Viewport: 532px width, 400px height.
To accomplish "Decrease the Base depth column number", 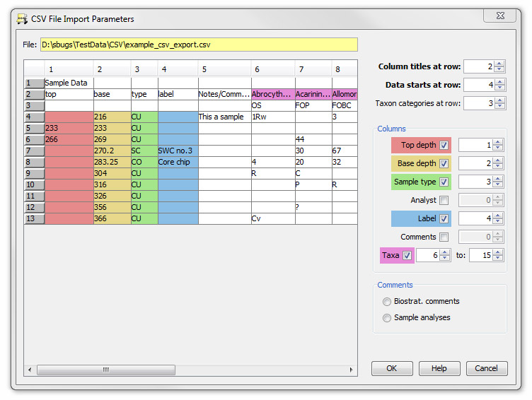I will [497, 167].
